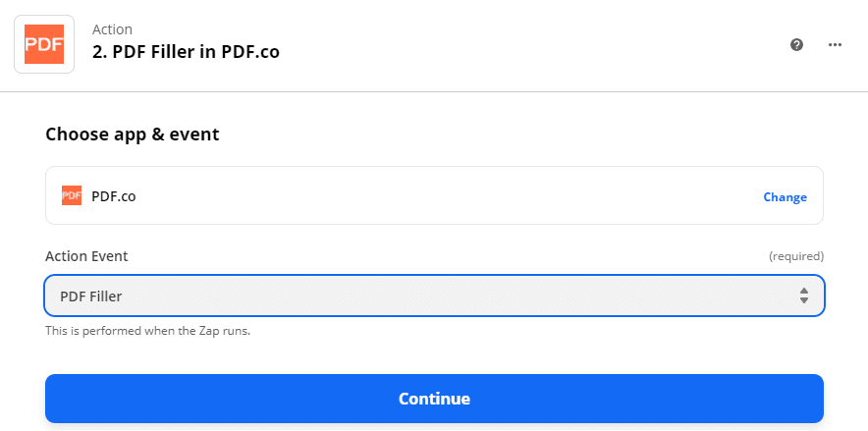
Task: Click the upward arrow in Action Event selector
Action: [x=803, y=291]
